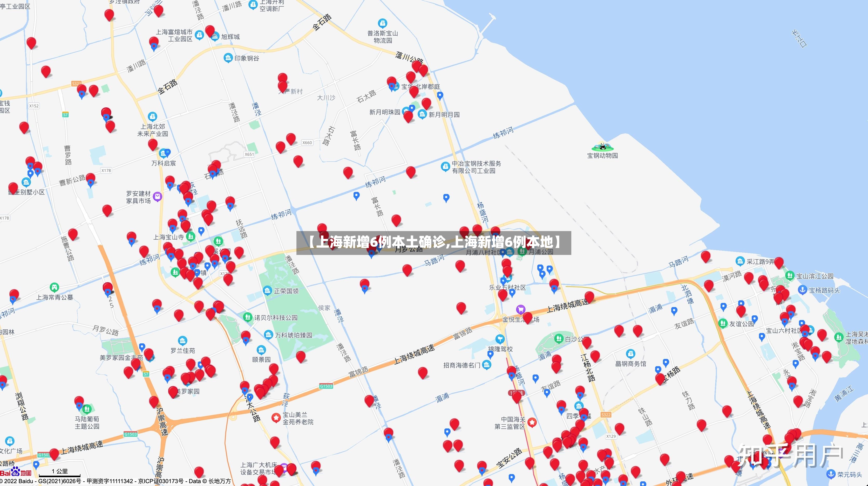The height and width of the screenshot is (486, 868).
Task: Click the 招商海德名门 building icon
Action: click(487, 365)
